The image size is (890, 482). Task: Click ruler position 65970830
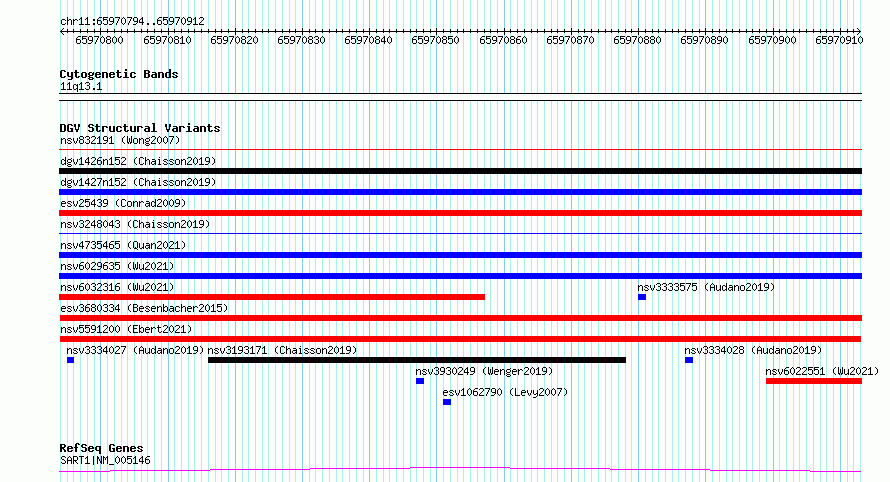[301, 40]
